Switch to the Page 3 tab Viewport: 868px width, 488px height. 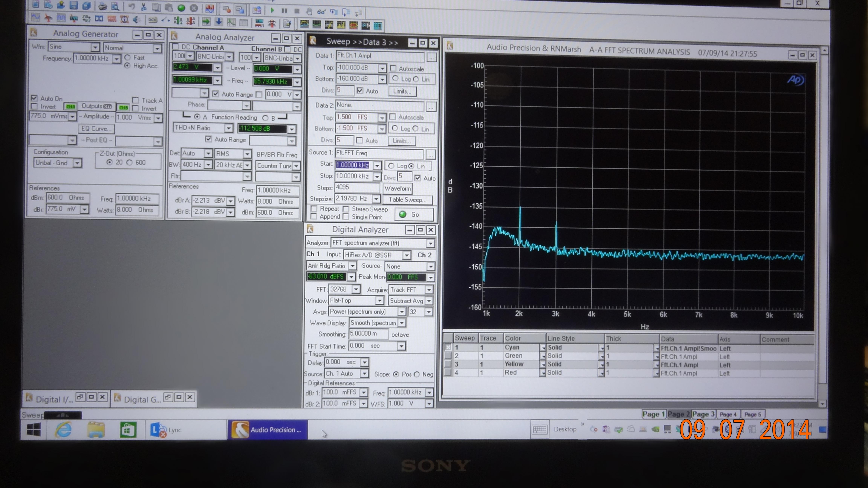[x=703, y=414]
